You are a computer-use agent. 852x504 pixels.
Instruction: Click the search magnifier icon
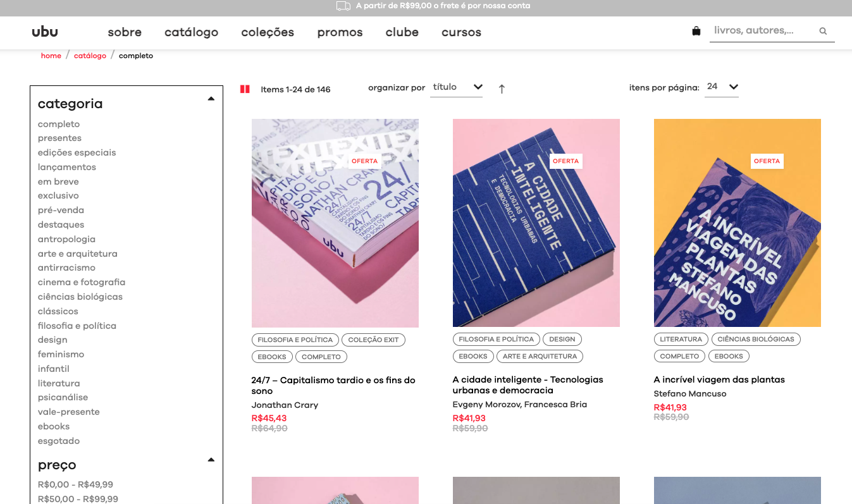click(823, 31)
